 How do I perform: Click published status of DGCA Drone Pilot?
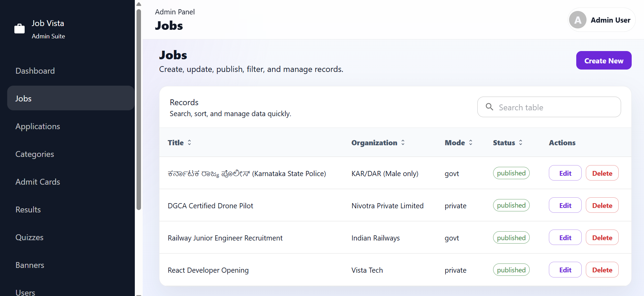[x=511, y=205]
